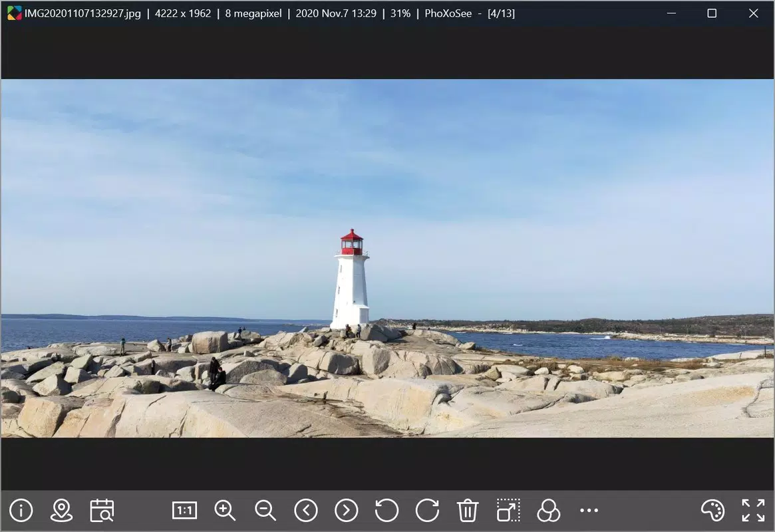The width and height of the screenshot is (775, 532).
Task: Delete the current photo
Action: (x=468, y=510)
